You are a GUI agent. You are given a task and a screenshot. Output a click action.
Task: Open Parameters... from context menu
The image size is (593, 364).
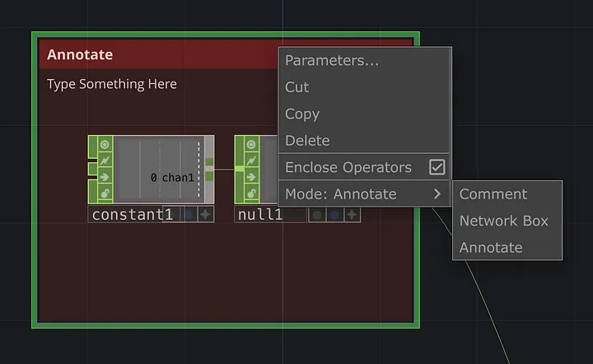332,60
